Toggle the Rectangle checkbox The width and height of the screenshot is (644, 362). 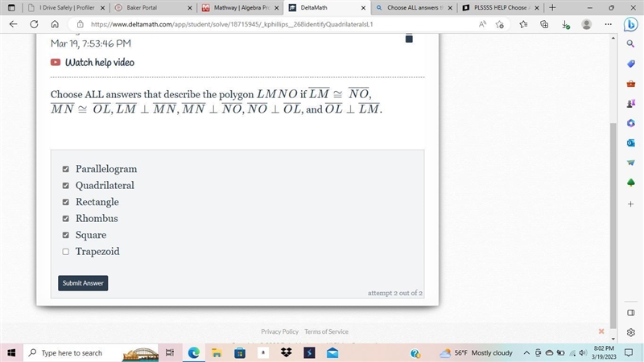point(66,202)
